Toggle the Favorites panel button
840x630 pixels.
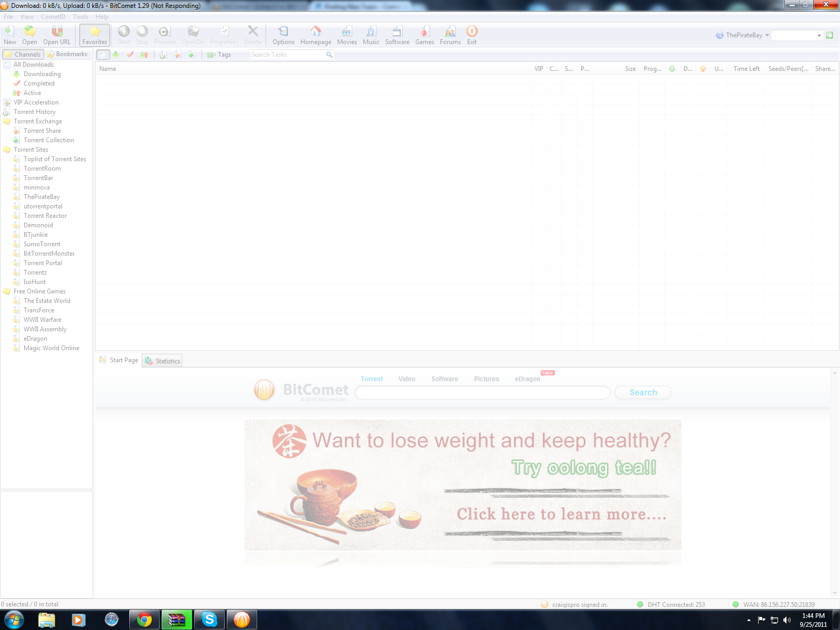point(94,35)
